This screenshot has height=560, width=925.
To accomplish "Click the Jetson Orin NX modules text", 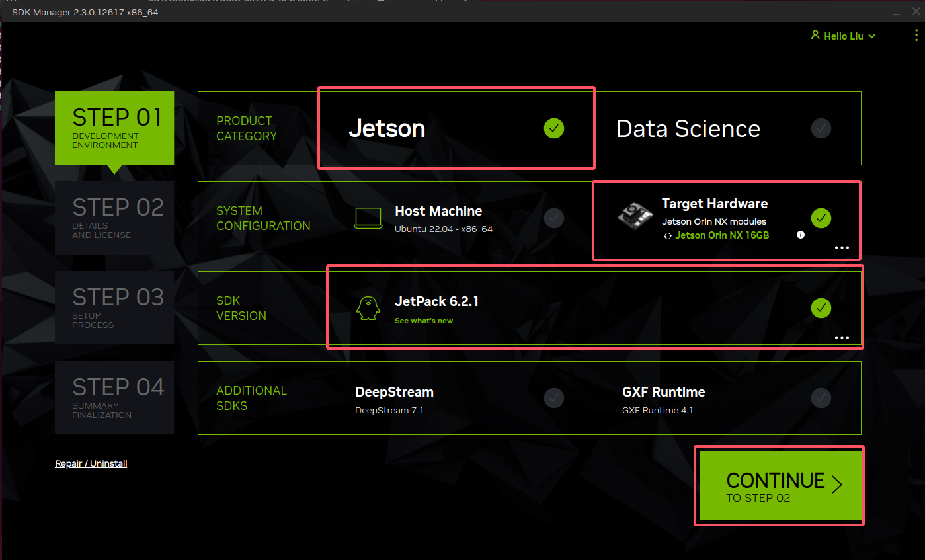I will tap(714, 221).
